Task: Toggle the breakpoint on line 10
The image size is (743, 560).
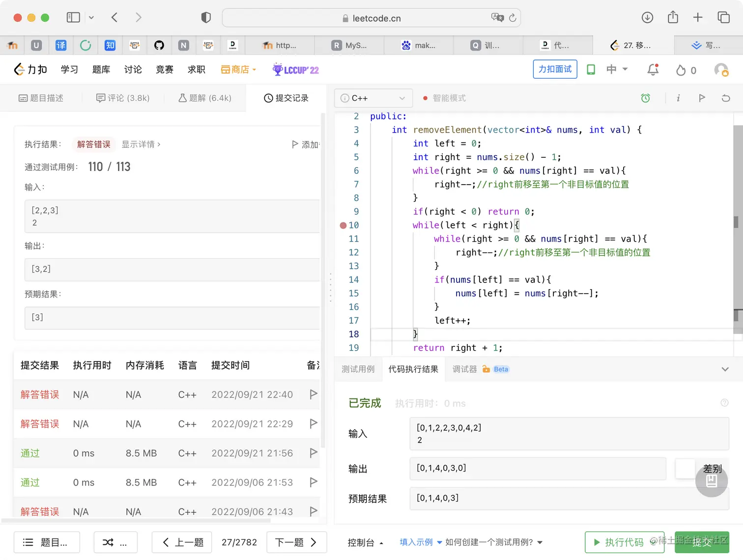Action: (343, 225)
